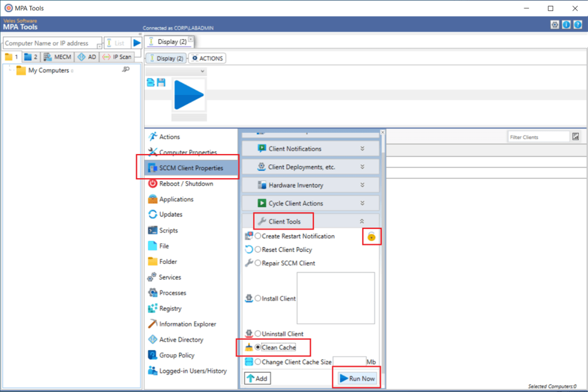Click the small play arrow beside List
The width and height of the screenshot is (588, 392).
[137, 43]
